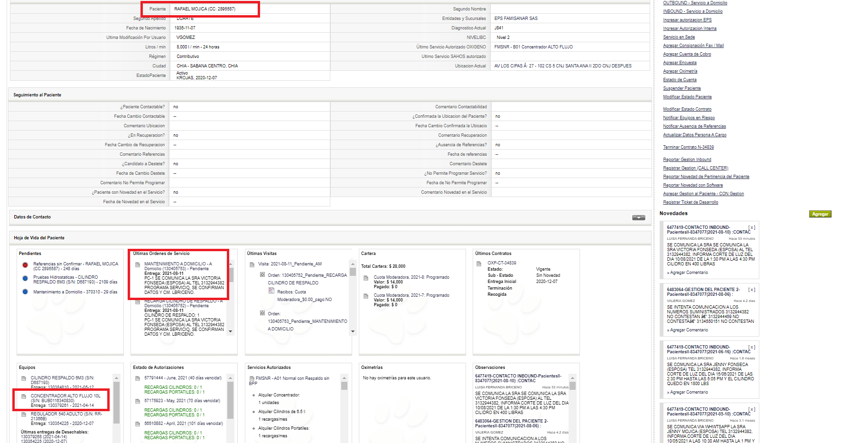The image size is (868, 443).
Task: Click document icon for contract OXP-CT-34839
Action: point(479,264)
